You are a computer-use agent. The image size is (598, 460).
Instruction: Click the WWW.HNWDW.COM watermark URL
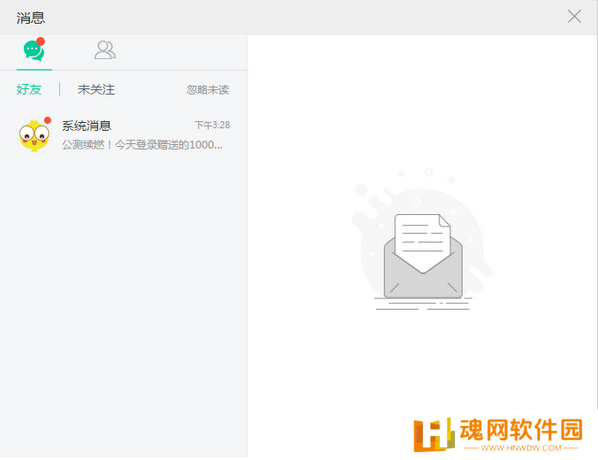click(x=521, y=448)
